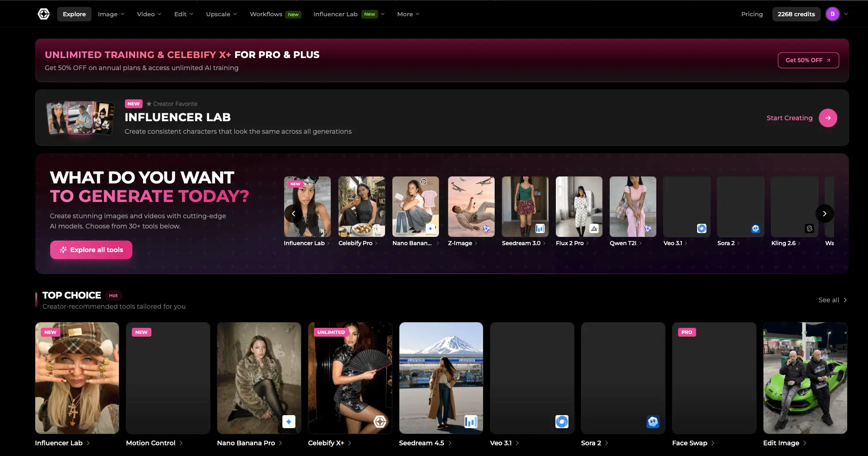Open the profile avatar B

pyautogui.click(x=832, y=14)
